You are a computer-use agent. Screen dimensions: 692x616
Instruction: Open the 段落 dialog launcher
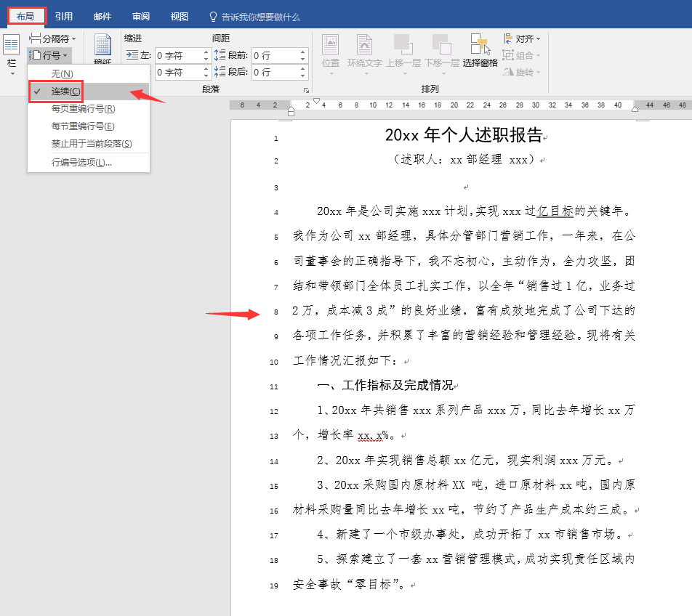click(x=306, y=90)
